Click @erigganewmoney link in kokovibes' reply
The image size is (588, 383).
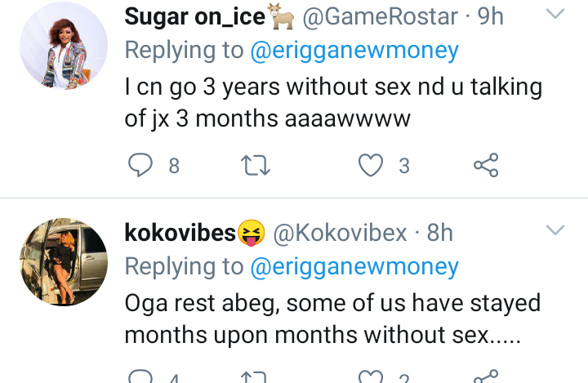[x=354, y=266]
